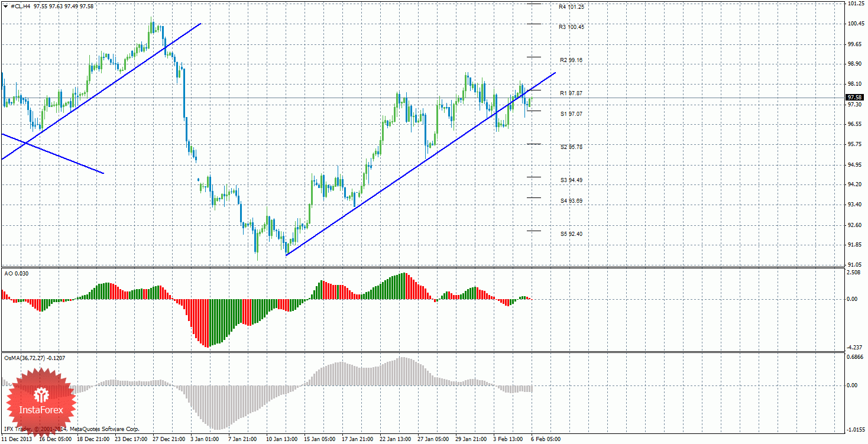This screenshot has width=868, height=444.
Task: Click the 18 Dec 21:00 time label
Action: (93, 439)
